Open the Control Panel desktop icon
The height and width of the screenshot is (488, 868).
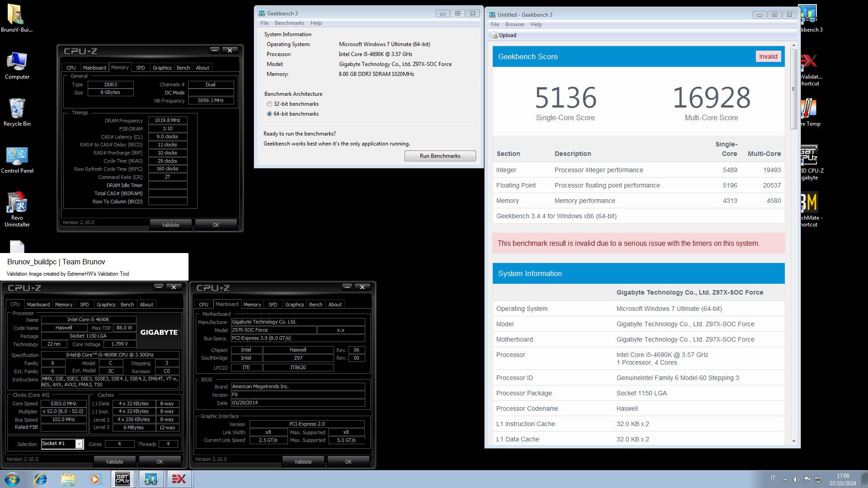(17, 160)
